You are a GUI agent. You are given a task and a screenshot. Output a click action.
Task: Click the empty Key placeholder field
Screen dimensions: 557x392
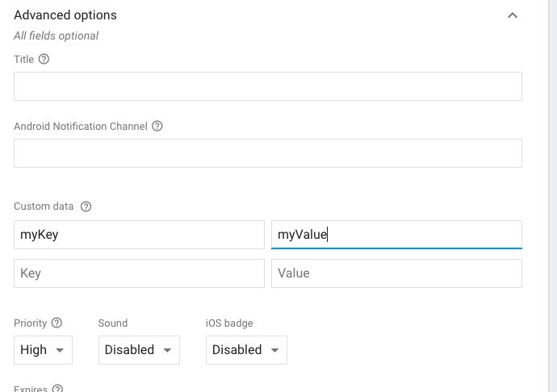[x=139, y=273]
